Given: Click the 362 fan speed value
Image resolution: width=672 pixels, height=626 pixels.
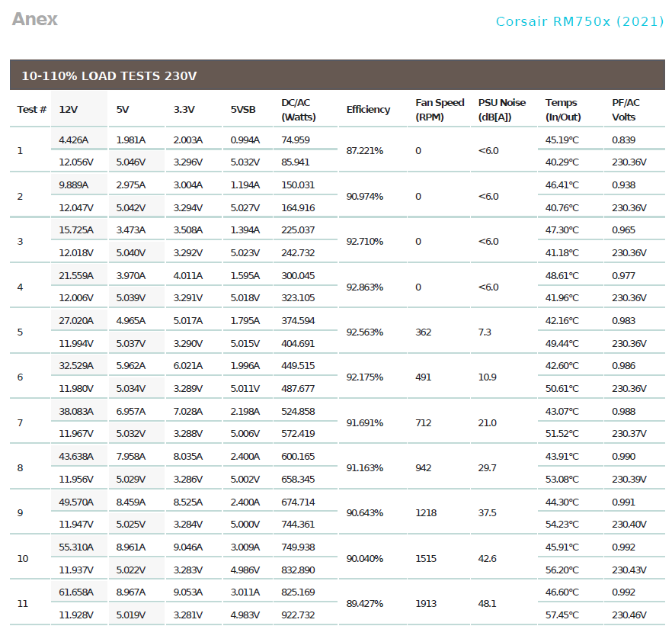Looking at the screenshot, I should tap(424, 332).
